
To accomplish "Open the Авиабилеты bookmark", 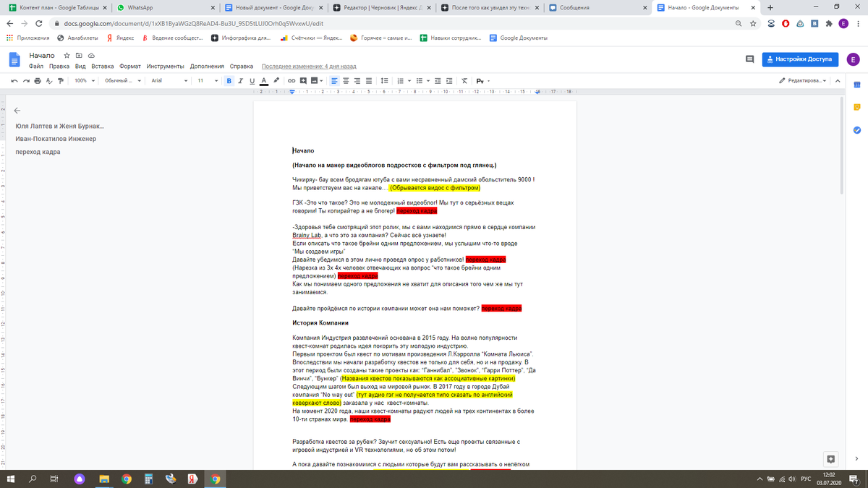I will click(x=77, y=38).
